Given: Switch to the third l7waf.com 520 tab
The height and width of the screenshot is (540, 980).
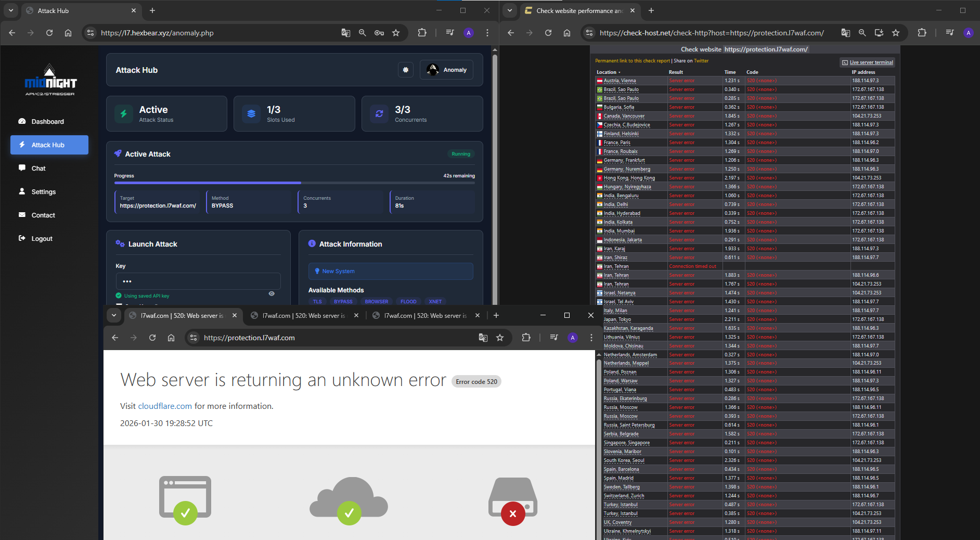Looking at the screenshot, I should (x=425, y=315).
